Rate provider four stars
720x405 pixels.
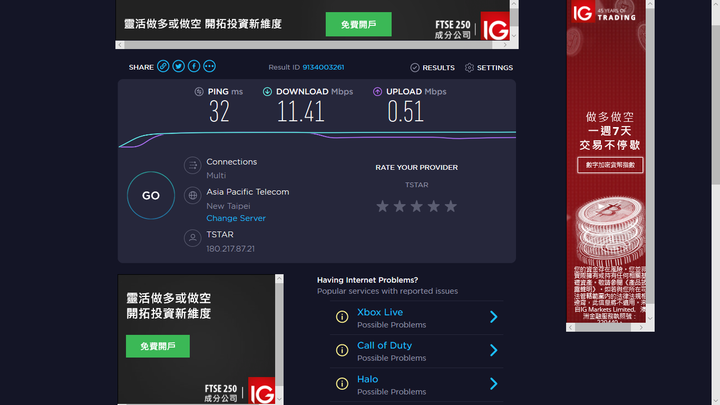tap(433, 206)
